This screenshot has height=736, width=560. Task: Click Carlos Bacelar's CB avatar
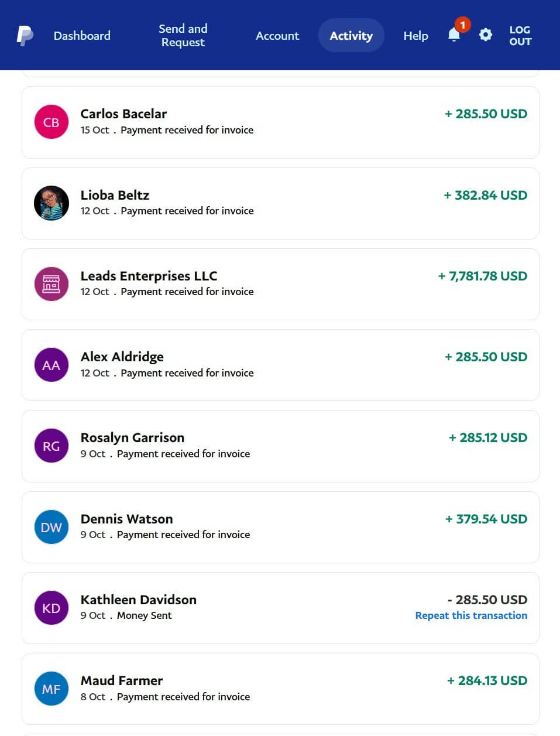pos(51,122)
